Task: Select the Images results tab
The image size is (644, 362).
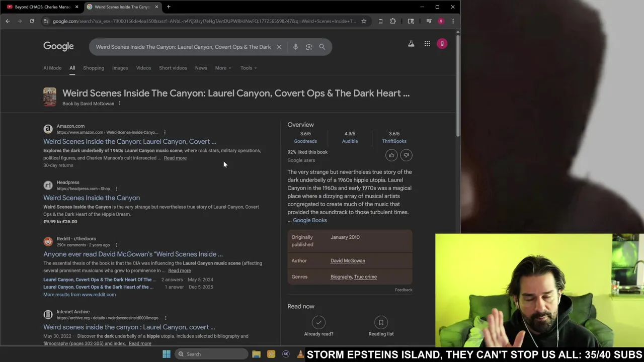Action: [x=120, y=68]
